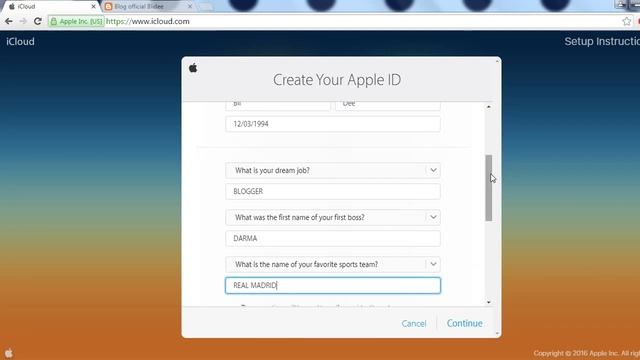Click the green Apple Inc. security badge

tap(76, 21)
